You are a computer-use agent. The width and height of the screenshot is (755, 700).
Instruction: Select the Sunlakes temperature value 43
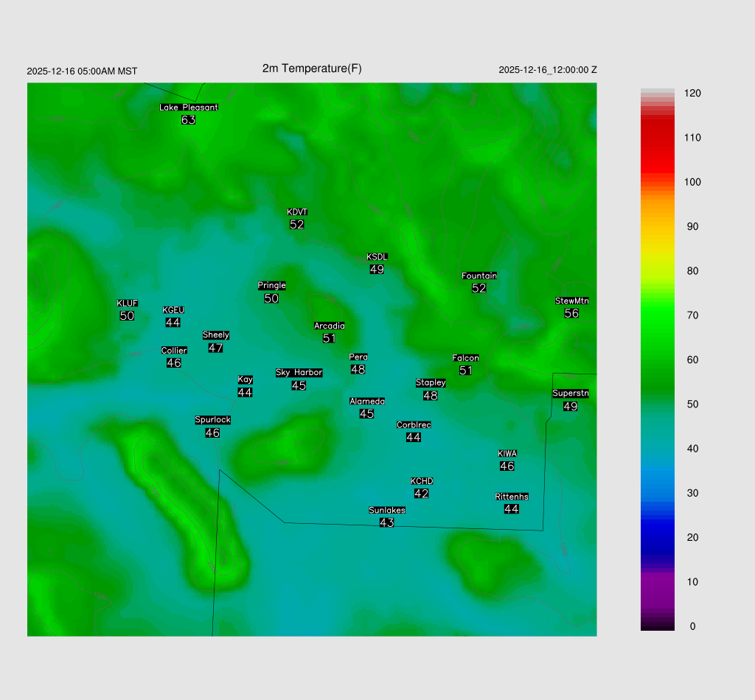point(386,522)
